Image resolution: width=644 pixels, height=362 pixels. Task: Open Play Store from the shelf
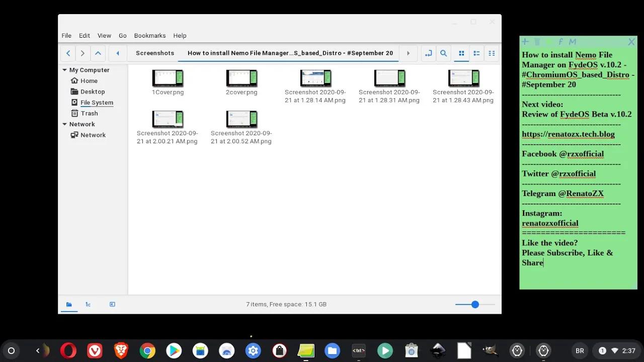tap(174, 350)
